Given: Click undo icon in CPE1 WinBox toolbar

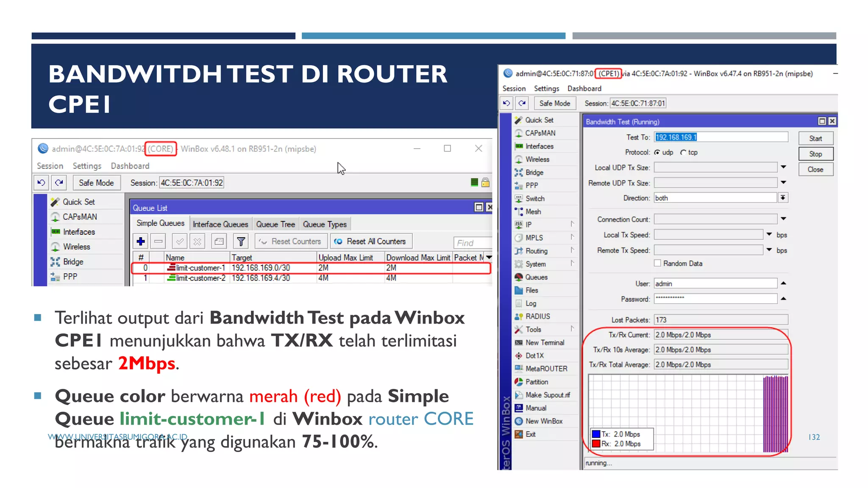Looking at the screenshot, I should coord(506,103).
